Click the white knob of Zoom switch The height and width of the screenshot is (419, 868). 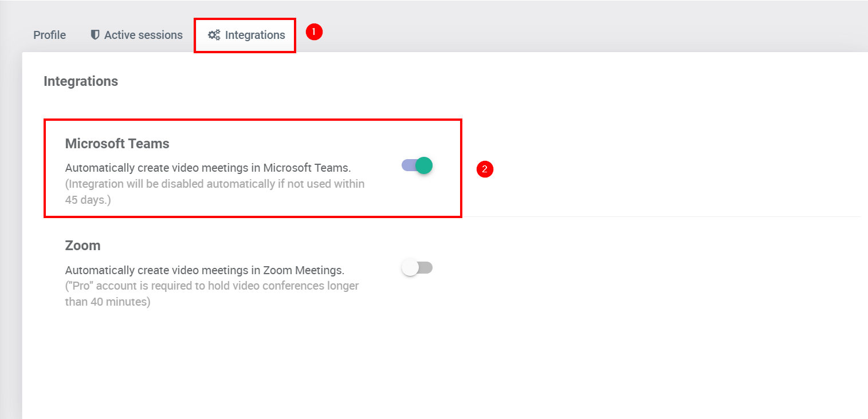(x=410, y=267)
